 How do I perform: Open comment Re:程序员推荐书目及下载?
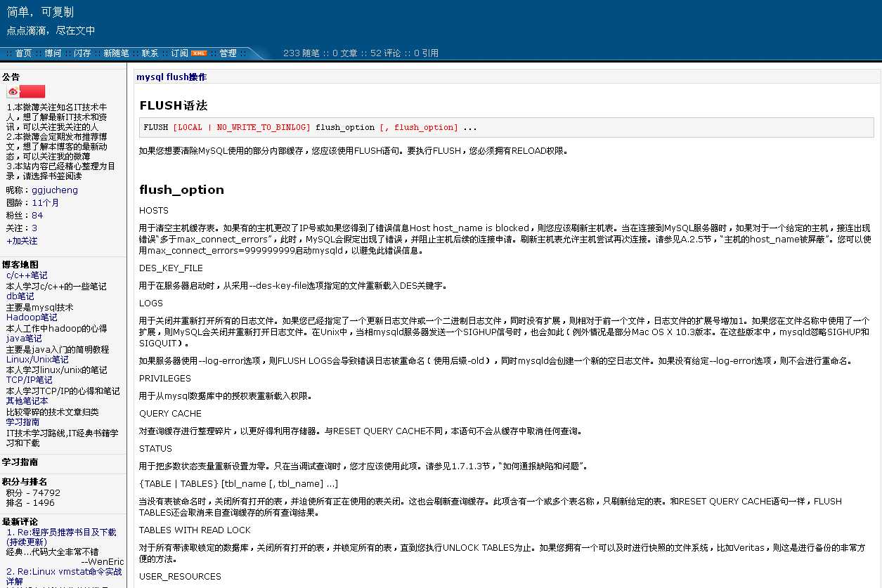pos(61,537)
